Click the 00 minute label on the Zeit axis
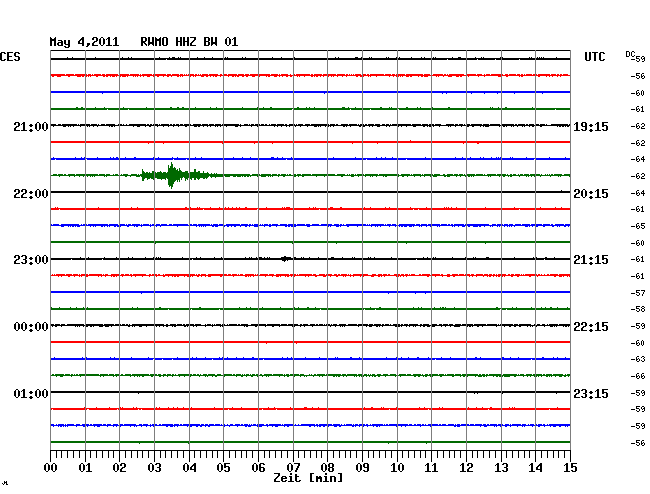 [x=51, y=468]
